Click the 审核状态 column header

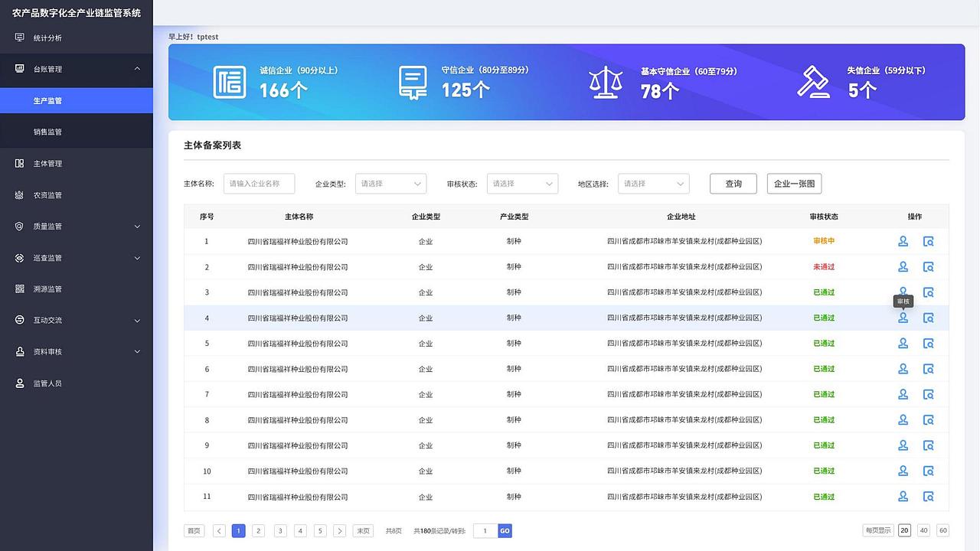point(824,217)
